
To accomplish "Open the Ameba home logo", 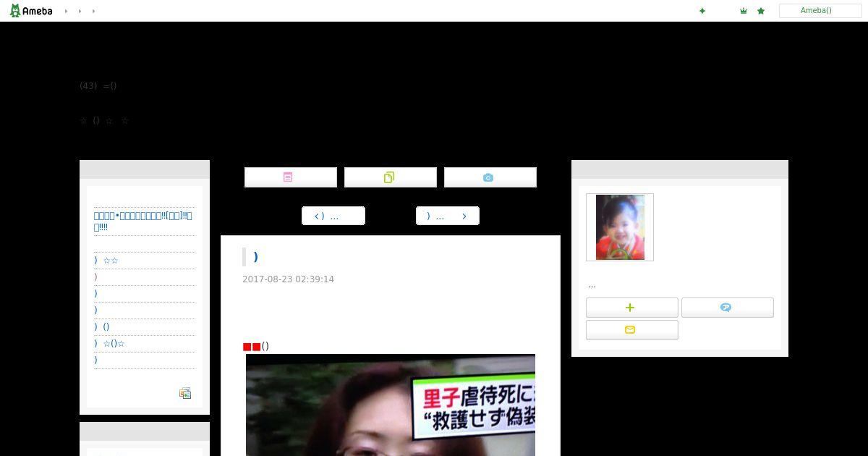I will [x=31, y=11].
